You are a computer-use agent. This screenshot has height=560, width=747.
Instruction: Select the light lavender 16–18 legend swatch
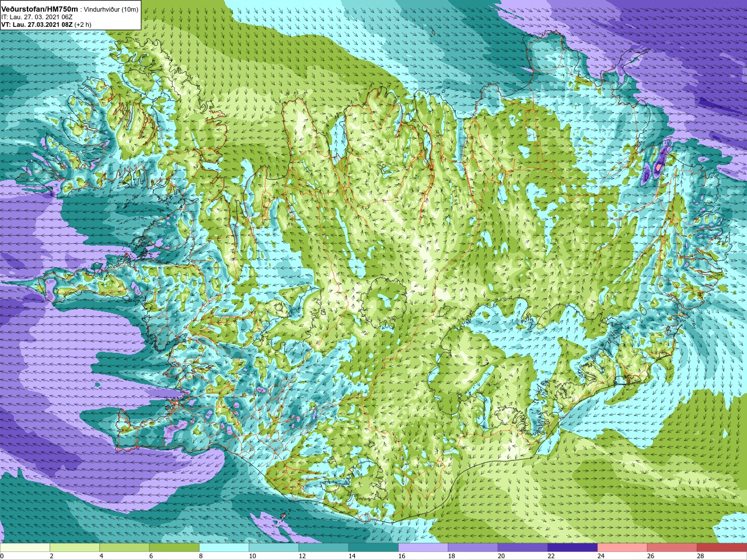[423, 548]
